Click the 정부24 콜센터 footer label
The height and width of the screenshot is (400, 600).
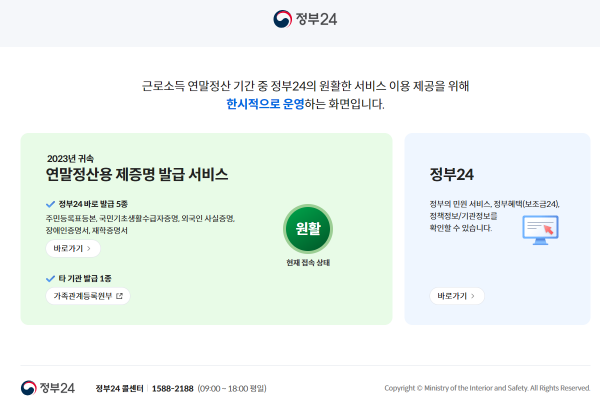pyautogui.click(x=120, y=387)
